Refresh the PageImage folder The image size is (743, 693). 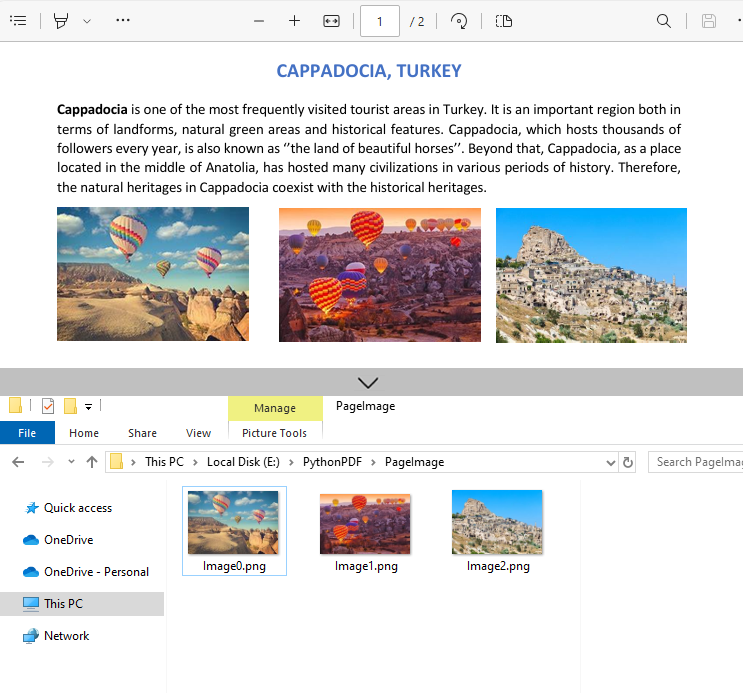(x=628, y=462)
